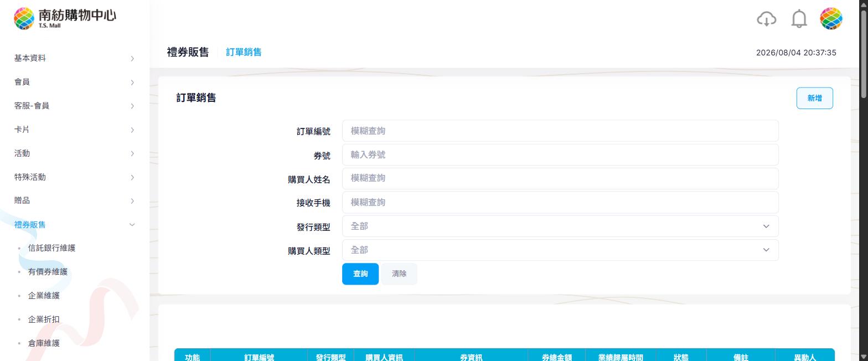The image size is (868, 361).
Task: Click the 清除 clear button
Action: (x=399, y=274)
